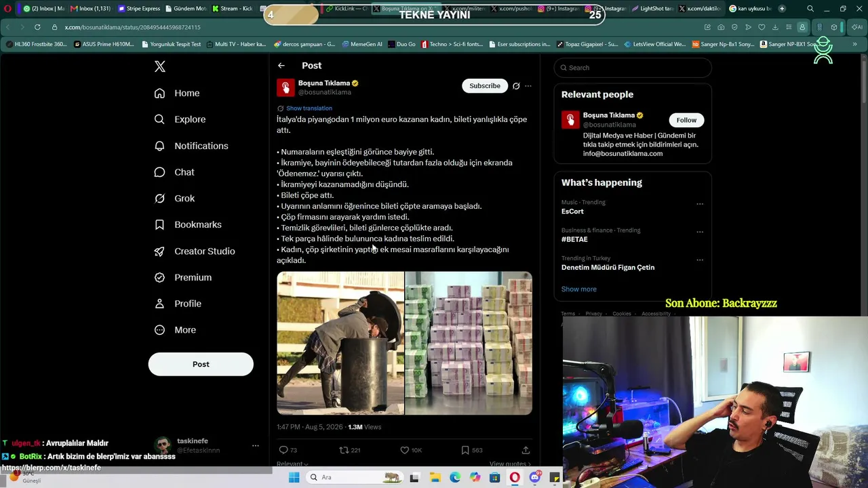868x488 pixels.
Task: Click the X search field
Action: 633,68
